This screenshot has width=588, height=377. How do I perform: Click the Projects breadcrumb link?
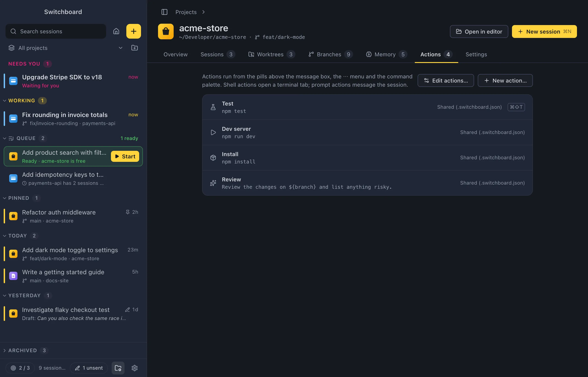[186, 12]
